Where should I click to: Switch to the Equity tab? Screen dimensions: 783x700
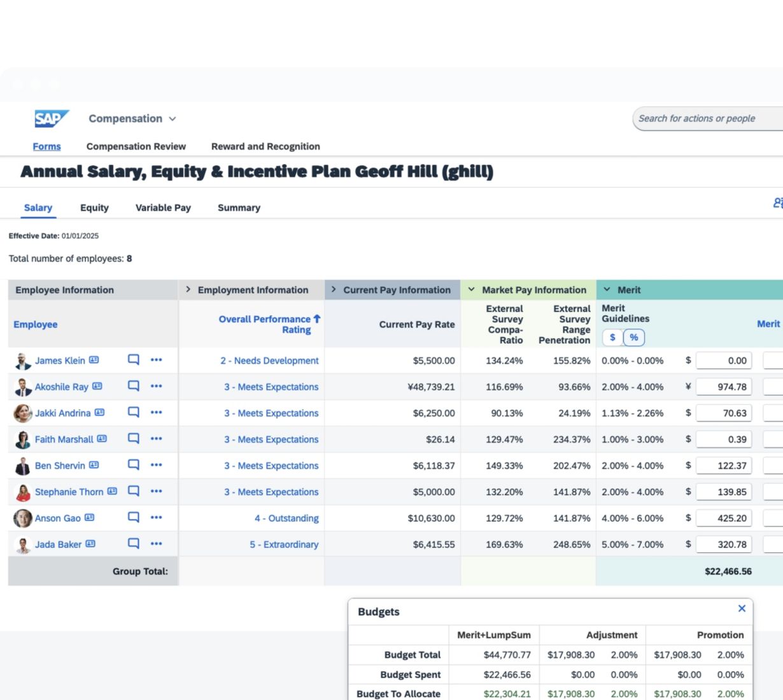(94, 207)
